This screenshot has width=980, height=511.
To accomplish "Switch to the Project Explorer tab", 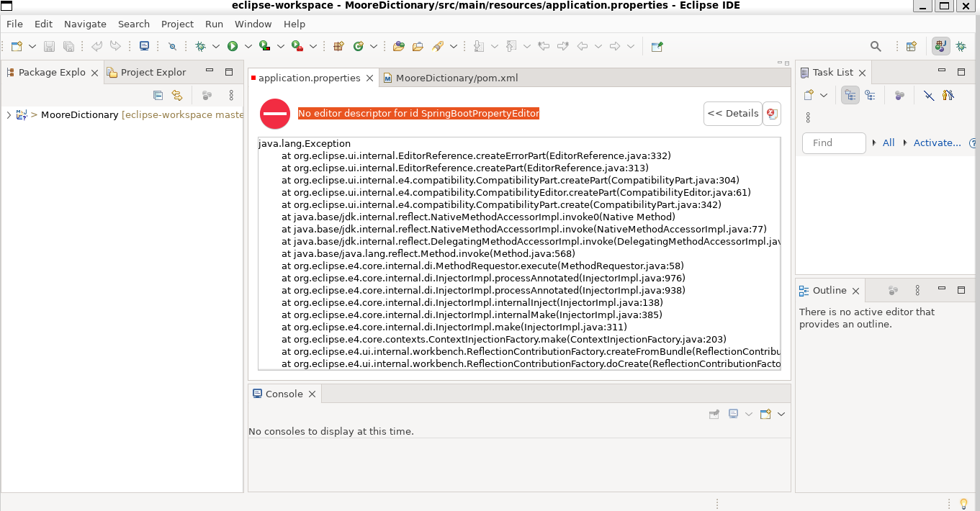I will tap(146, 72).
